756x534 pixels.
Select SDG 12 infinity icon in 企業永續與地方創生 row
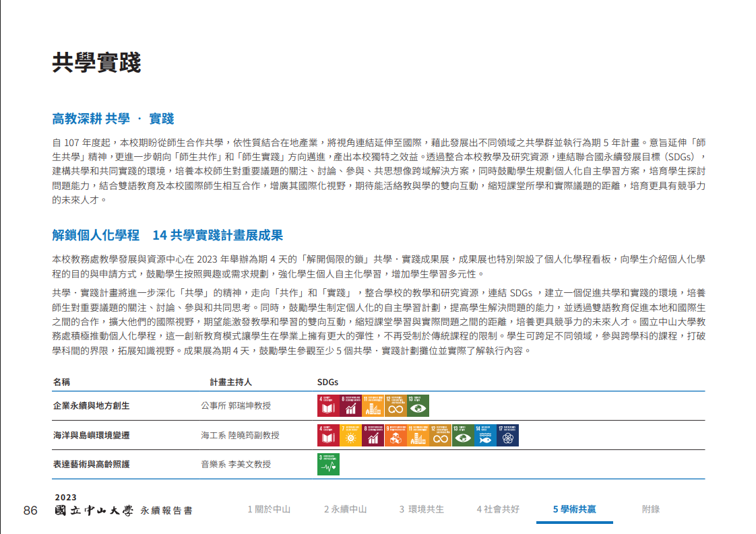(396, 405)
